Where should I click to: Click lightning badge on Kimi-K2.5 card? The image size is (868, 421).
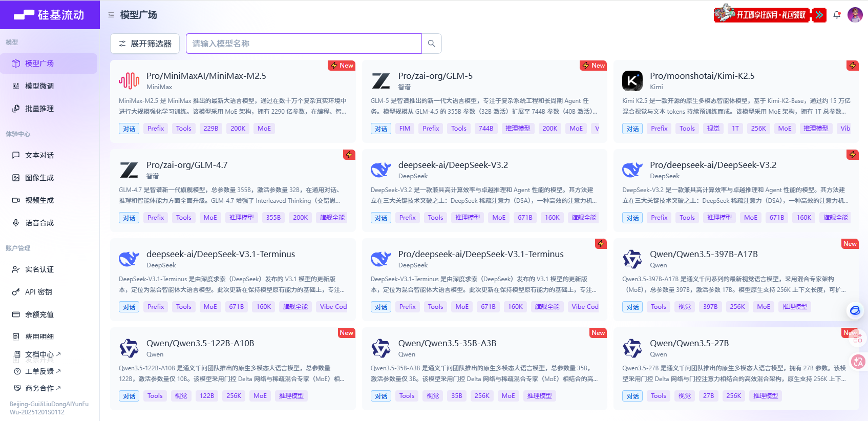[x=853, y=66]
